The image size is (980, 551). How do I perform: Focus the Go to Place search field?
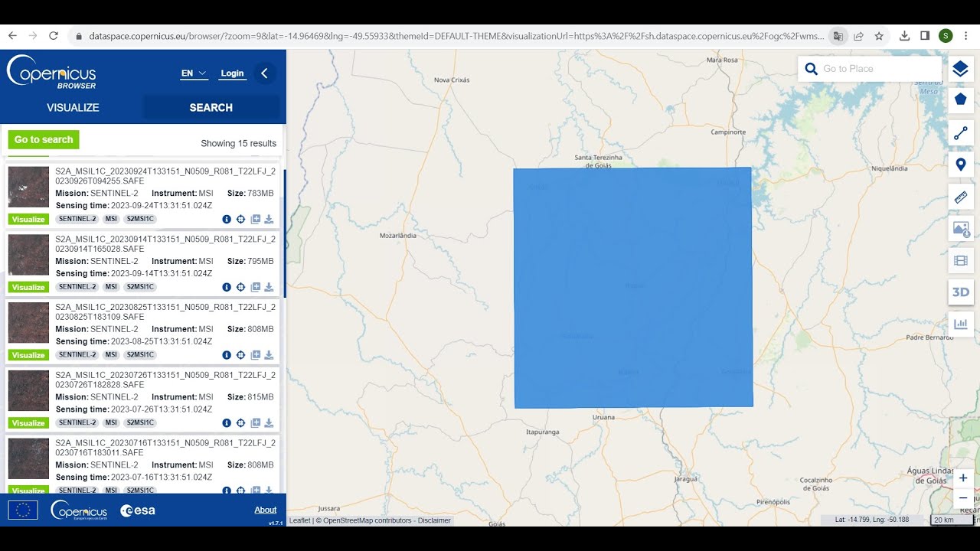879,69
